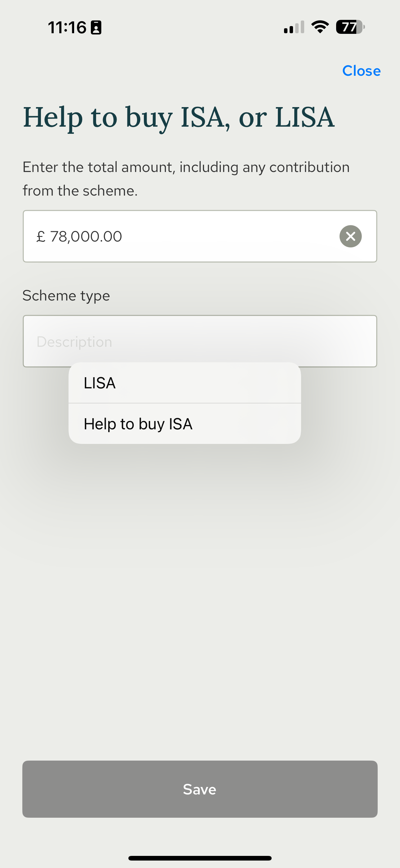Select LISA from scheme type menu

pos(184,383)
